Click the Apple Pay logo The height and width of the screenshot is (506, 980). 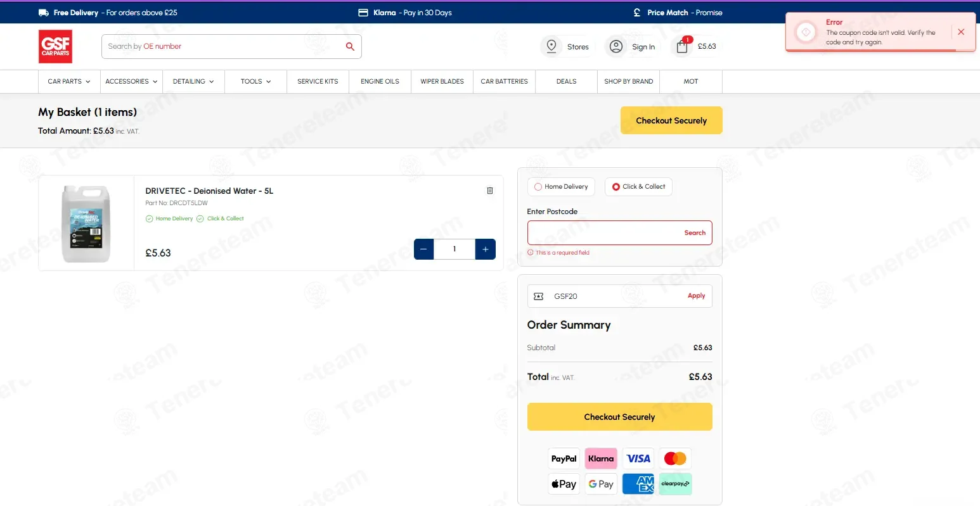pos(564,484)
